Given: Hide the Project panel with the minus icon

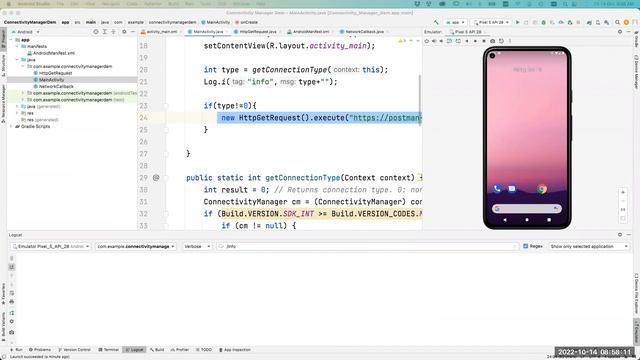Looking at the screenshot, I should click(132, 31).
